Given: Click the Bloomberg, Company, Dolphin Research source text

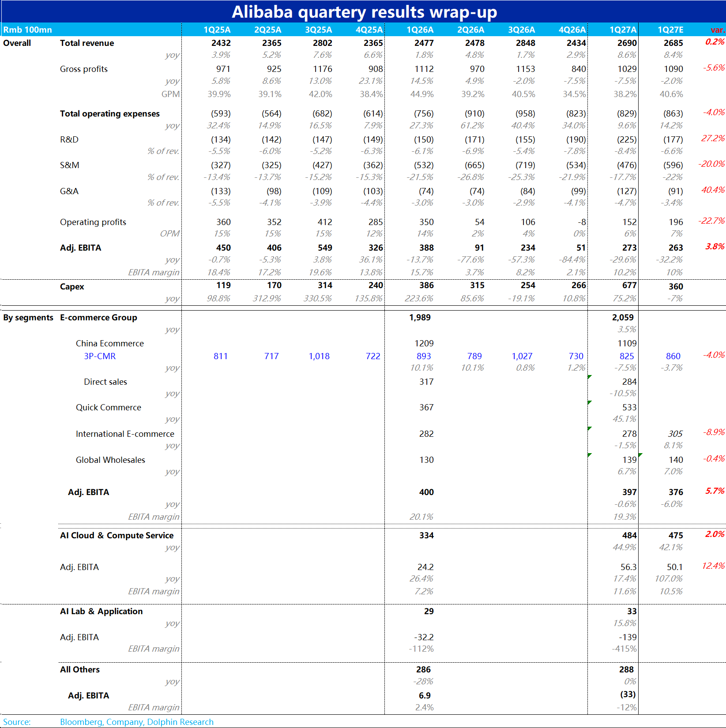Looking at the screenshot, I should click(x=137, y=722).
